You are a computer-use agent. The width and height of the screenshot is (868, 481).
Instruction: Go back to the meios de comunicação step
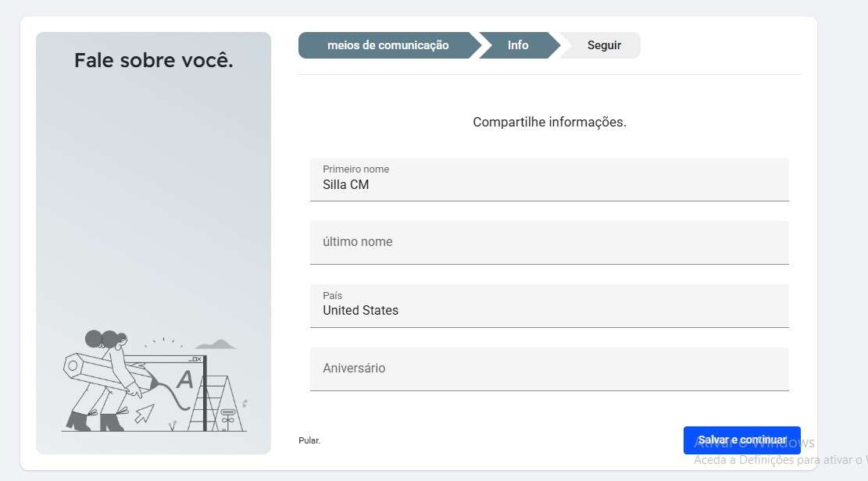pos(388,45)
